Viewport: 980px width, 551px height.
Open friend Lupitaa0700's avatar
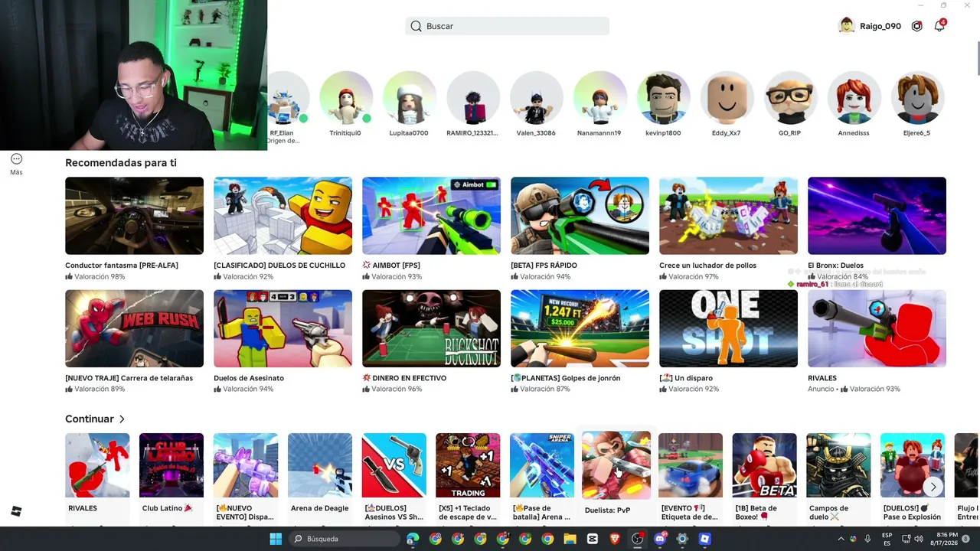409,97
